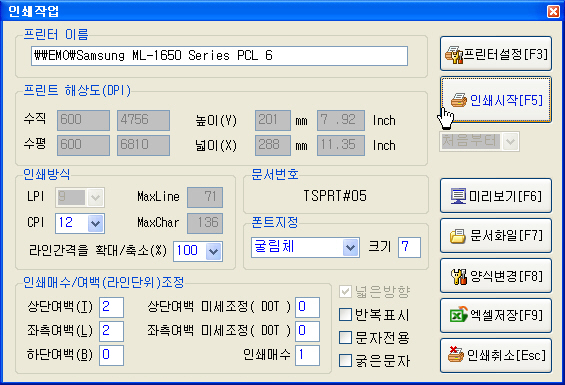The width and height of the screenshot is (565, 385).
Task: Click the cancel-print icon on 인쇄취소[Esc]
Action: pos(456,355)
